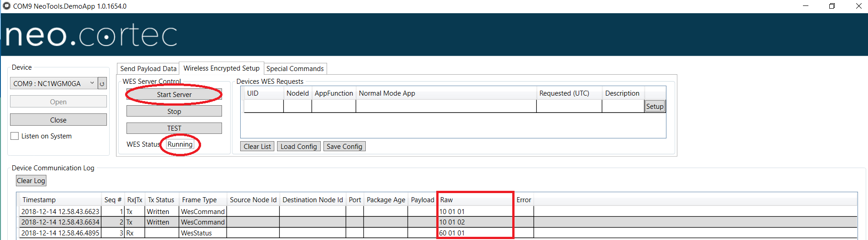Minimize the NeoTools window
The width and height of the screenshot is (868, 240).
coord(806,6)
